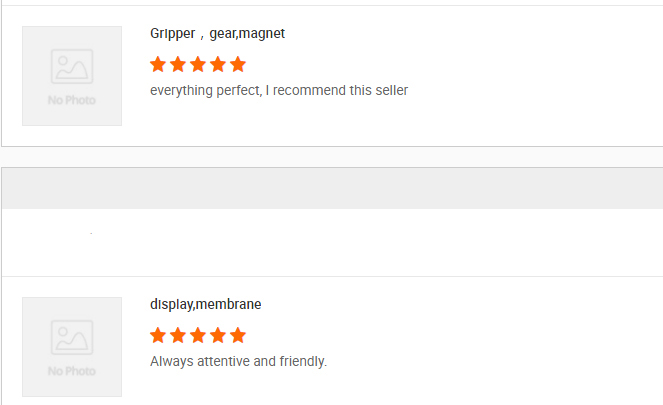Image resolution: width=663 pixels, height=405 pixels.
Task: Click fourth star of Gripper gear,magnet review
Action: [218, 65]
